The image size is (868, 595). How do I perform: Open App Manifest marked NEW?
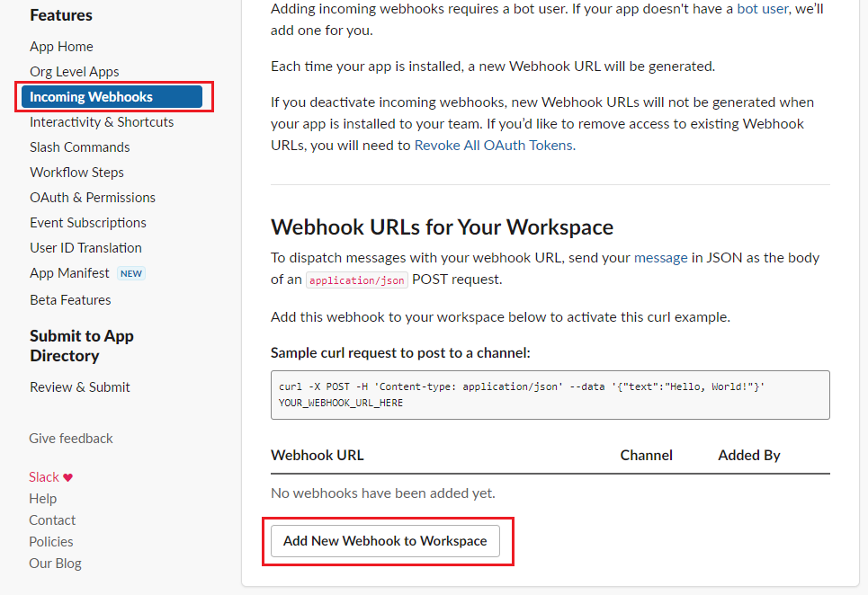(70, 273)
